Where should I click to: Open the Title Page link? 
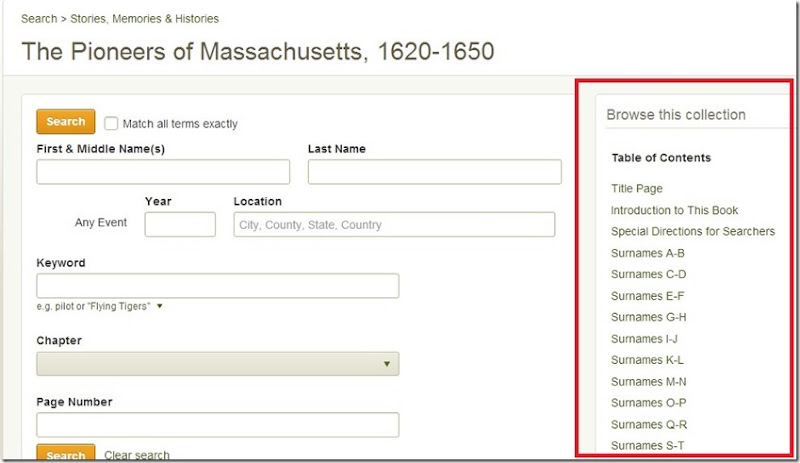click(637, 188)
